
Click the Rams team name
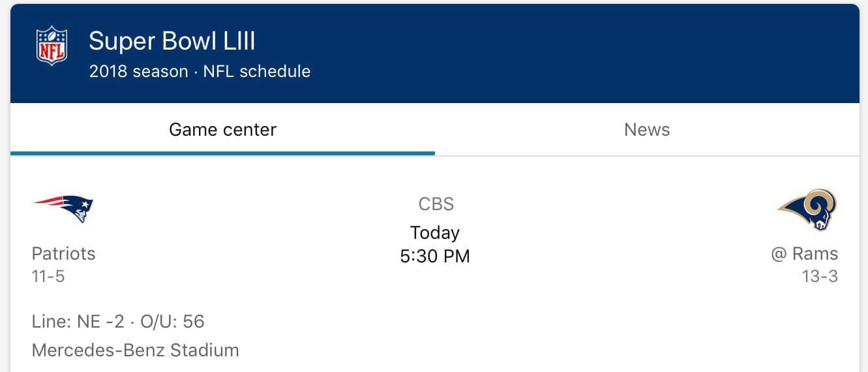click(815, 253)
